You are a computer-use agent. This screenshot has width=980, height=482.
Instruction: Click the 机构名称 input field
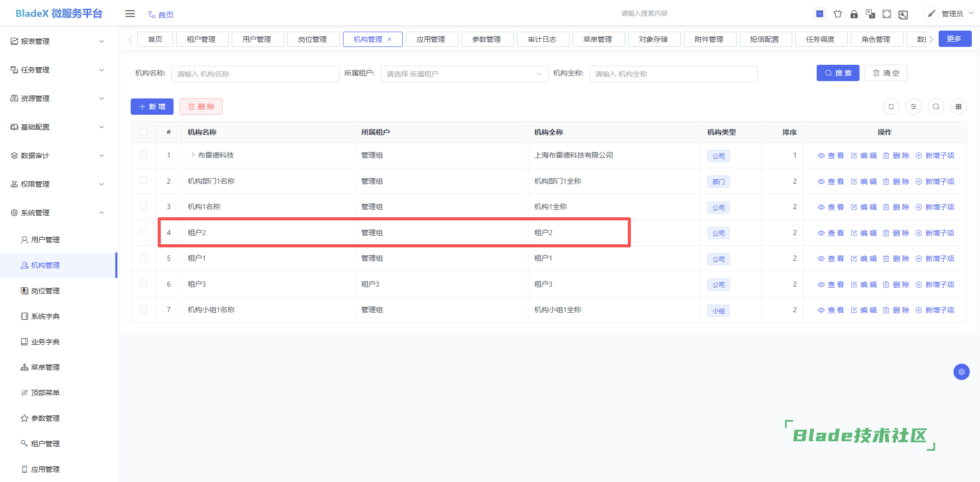[256, 74]
